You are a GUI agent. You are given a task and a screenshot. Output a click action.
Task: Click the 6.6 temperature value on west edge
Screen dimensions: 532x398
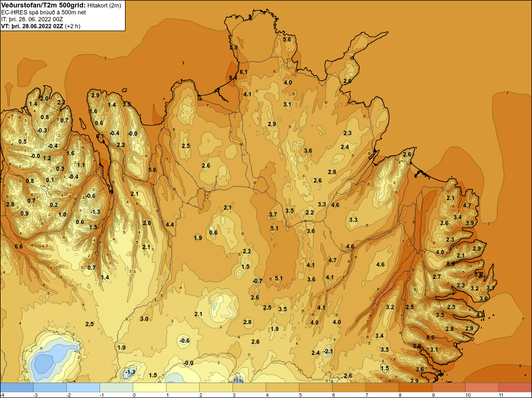coord(19,246)
